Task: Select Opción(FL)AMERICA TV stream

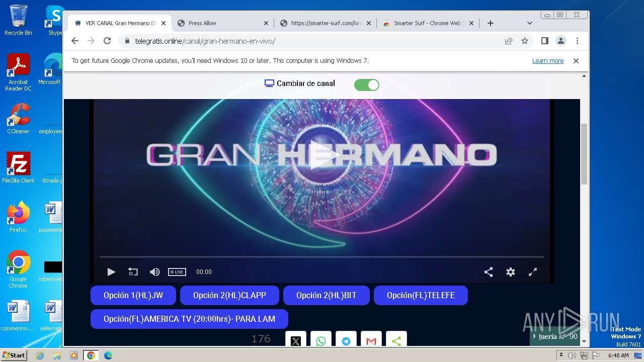Action: click(x=189, y=319)
